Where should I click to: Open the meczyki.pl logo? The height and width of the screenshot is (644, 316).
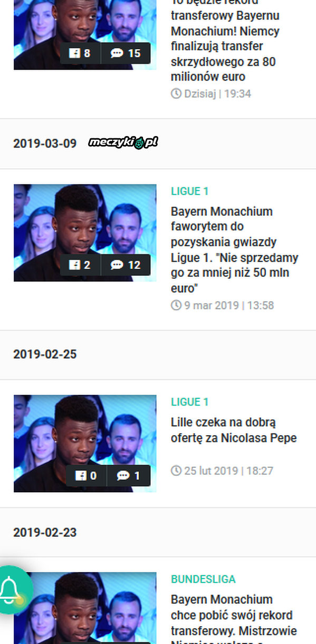coord(123,142)
